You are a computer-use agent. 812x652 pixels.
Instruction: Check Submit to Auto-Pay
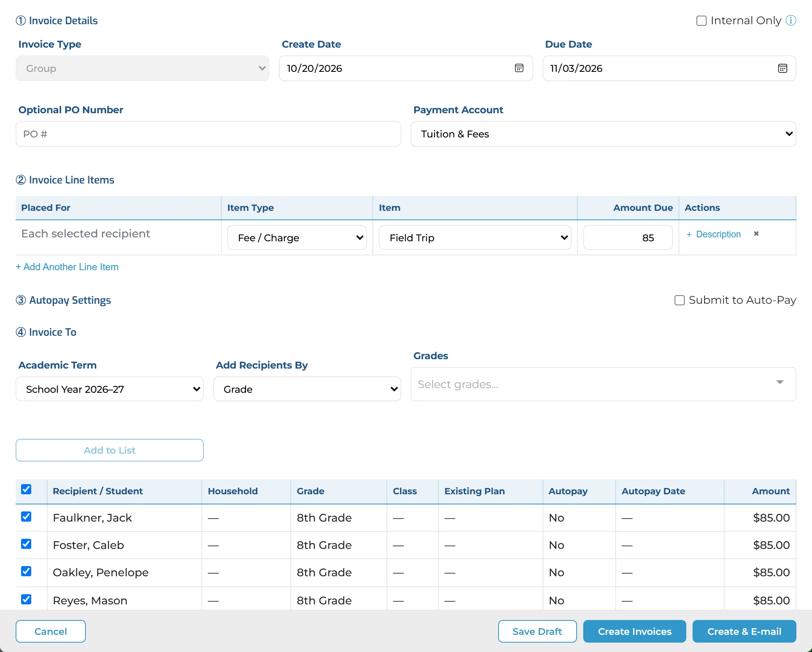pos(679,300)
